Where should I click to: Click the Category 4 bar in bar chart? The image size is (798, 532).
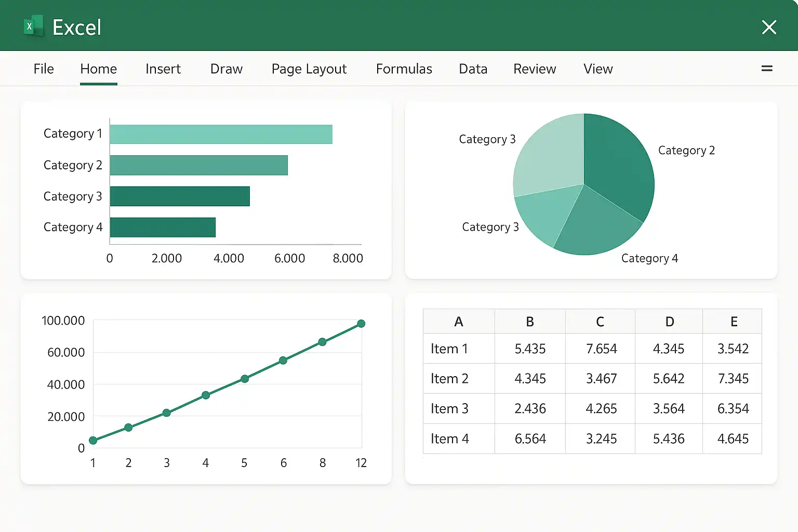pyautogui.click(x=163, y=228)
